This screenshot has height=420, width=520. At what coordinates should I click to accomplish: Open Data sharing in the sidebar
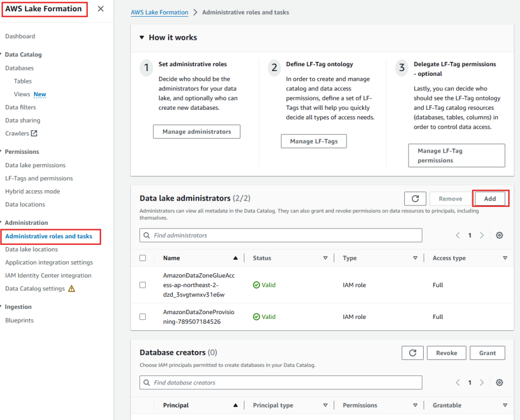click(23, 120)
